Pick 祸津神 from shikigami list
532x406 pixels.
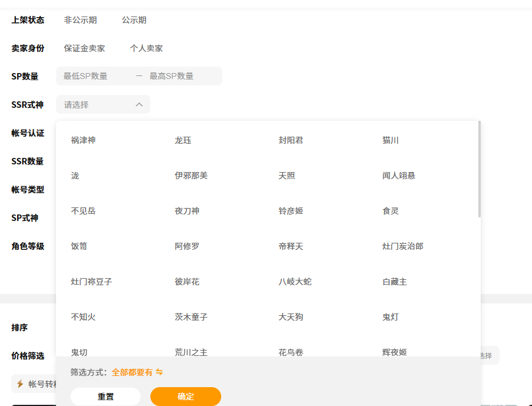[83, 140]
